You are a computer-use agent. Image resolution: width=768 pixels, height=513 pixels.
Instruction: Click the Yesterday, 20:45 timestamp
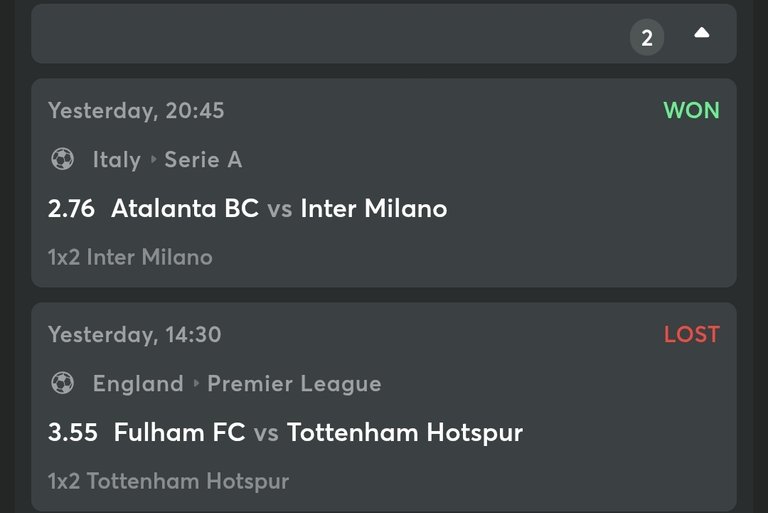pyautogui.click(x=136, y=111)
